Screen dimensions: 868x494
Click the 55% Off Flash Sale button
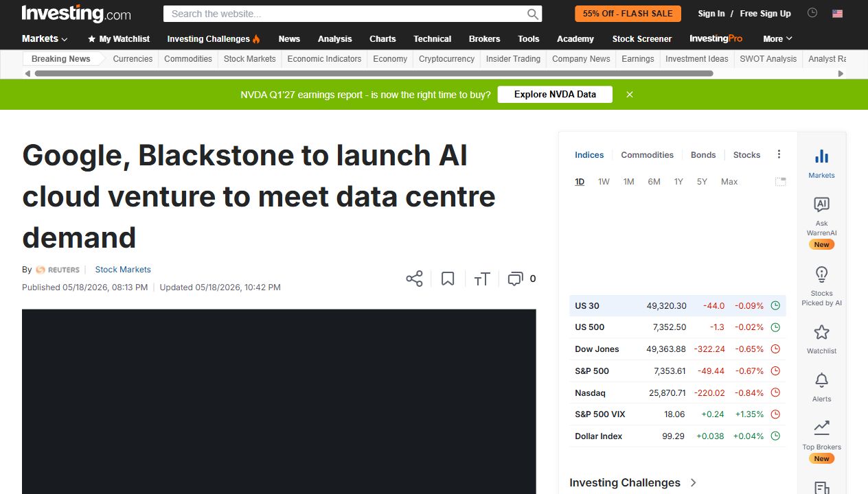click(x=628, y=14)
